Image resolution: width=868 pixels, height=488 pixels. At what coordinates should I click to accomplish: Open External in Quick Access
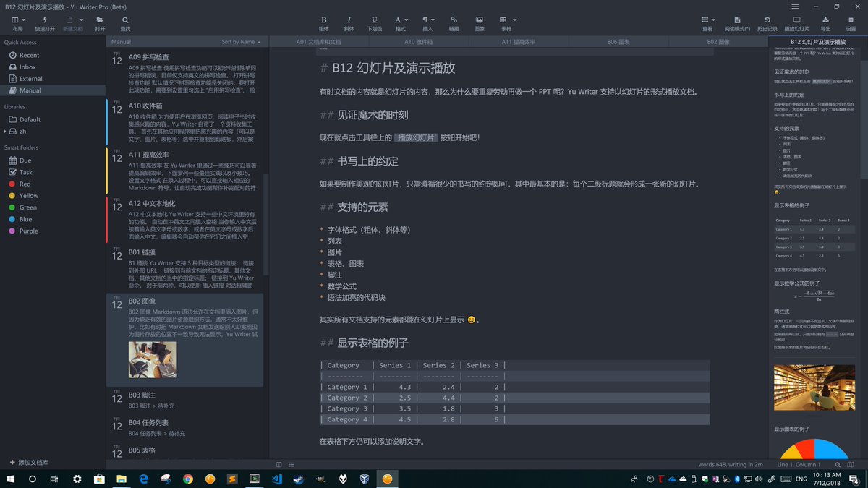pyautogui.click(x=30, y=78)
